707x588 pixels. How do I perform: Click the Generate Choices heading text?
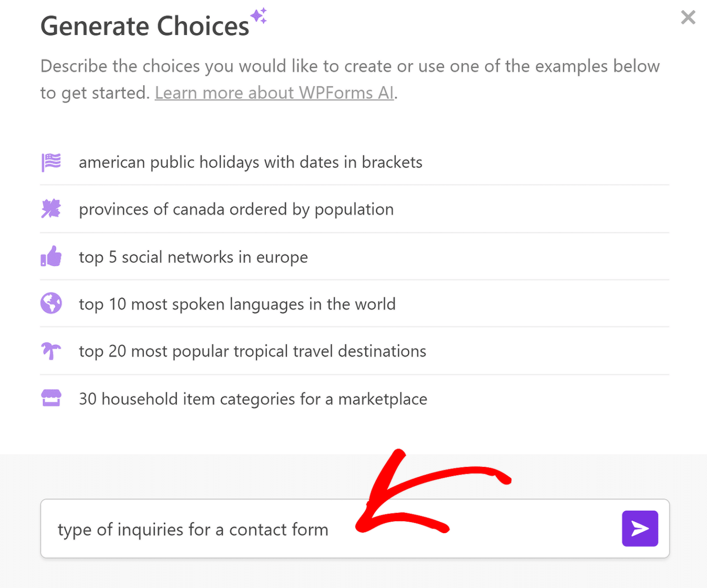pos(144,25)
